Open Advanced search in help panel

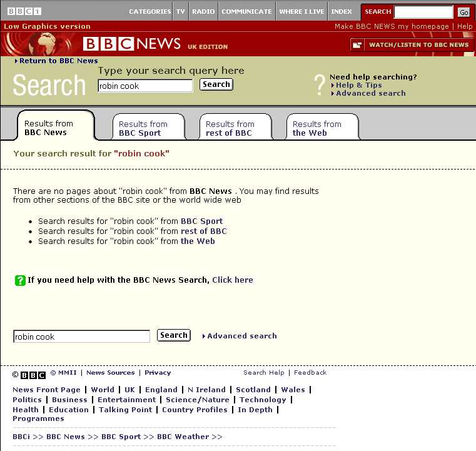click(x=371, y=93)
